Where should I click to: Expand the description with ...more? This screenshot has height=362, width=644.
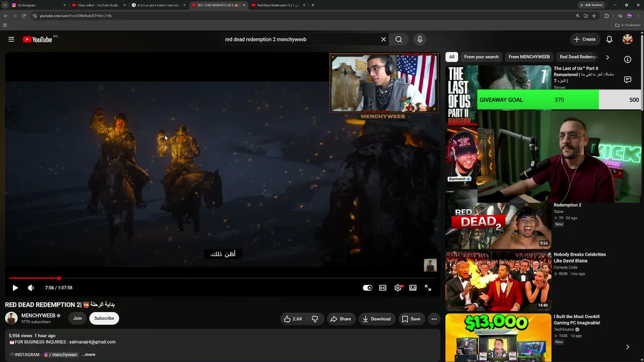pyautogui.click(x=89, y=354)
